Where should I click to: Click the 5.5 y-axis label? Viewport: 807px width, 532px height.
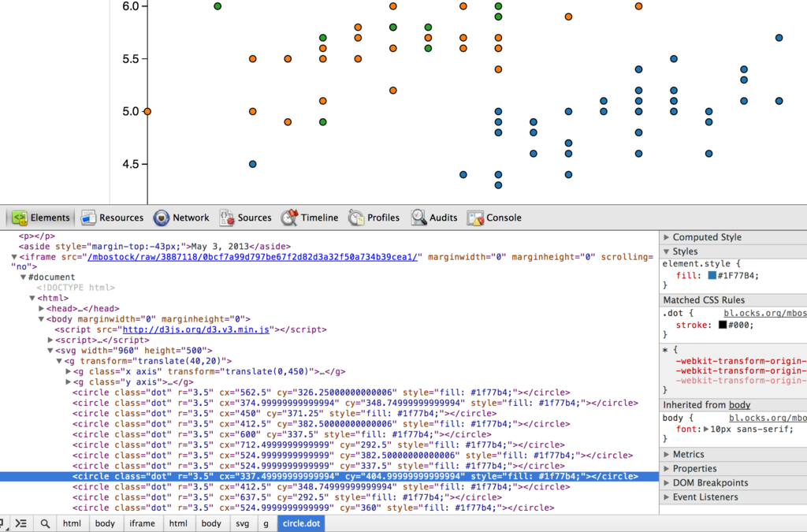(131, 58)
